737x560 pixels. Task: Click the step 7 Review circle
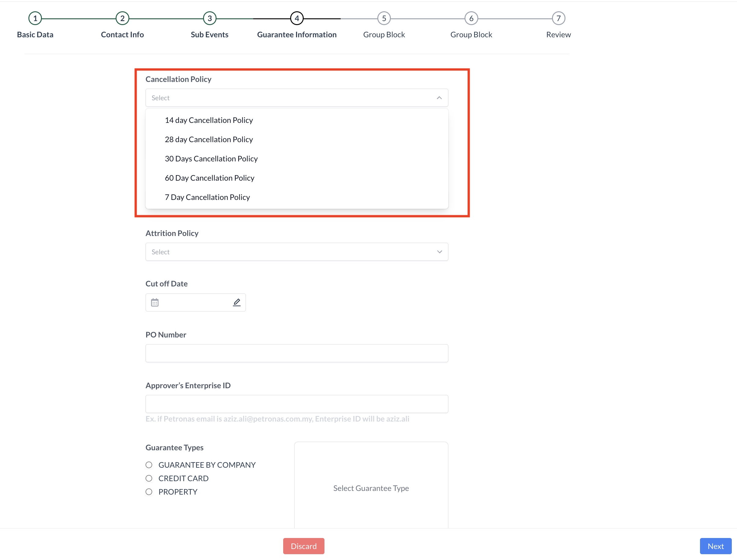coord(558,19)
